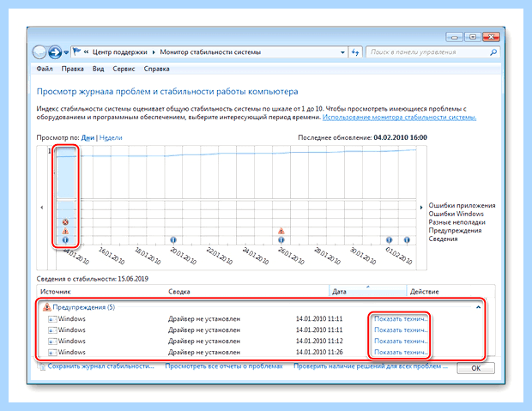The image size is (532, 411).
Task: Click the Windows icon in the 11:26 row
Action: coord(52,353)
